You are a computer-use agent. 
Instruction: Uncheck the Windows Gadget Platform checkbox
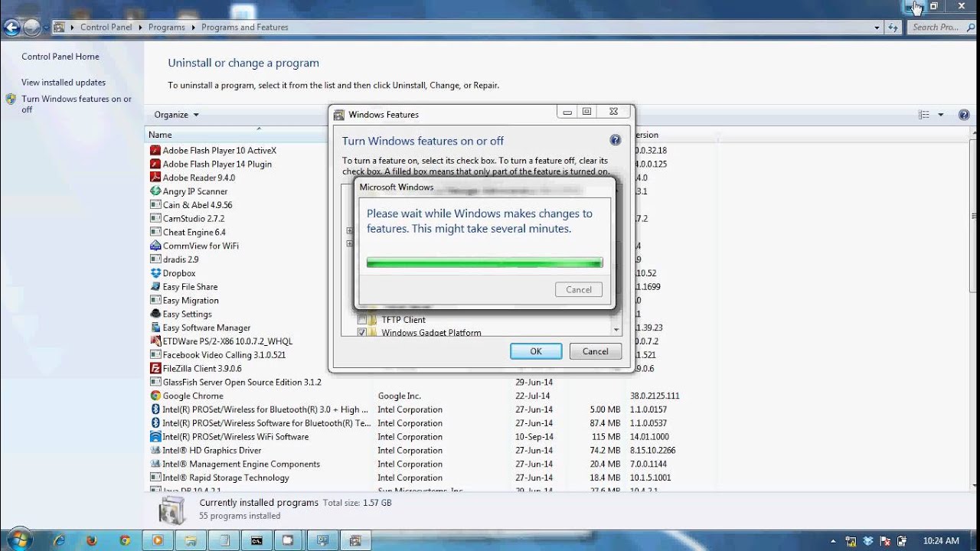pos(362,333)
